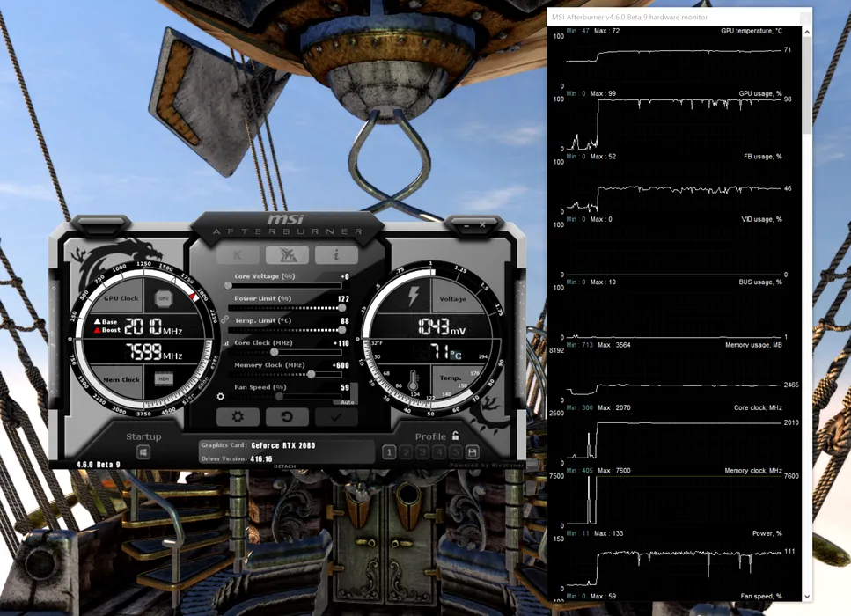Select profile slot 3
Screen dimensions: 851x616
tap(422, 452)
